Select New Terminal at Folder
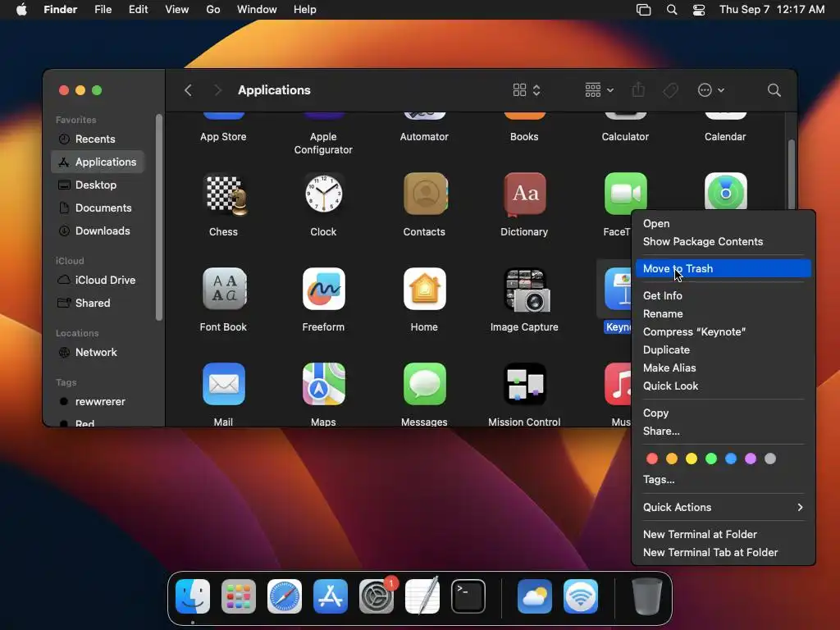840x630 pixels. (724, 534)
